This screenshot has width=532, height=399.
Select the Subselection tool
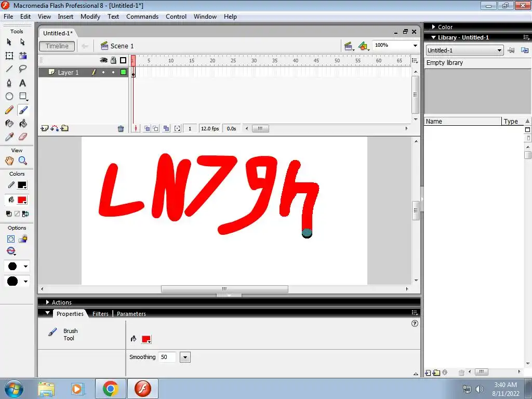coord(23,42)
